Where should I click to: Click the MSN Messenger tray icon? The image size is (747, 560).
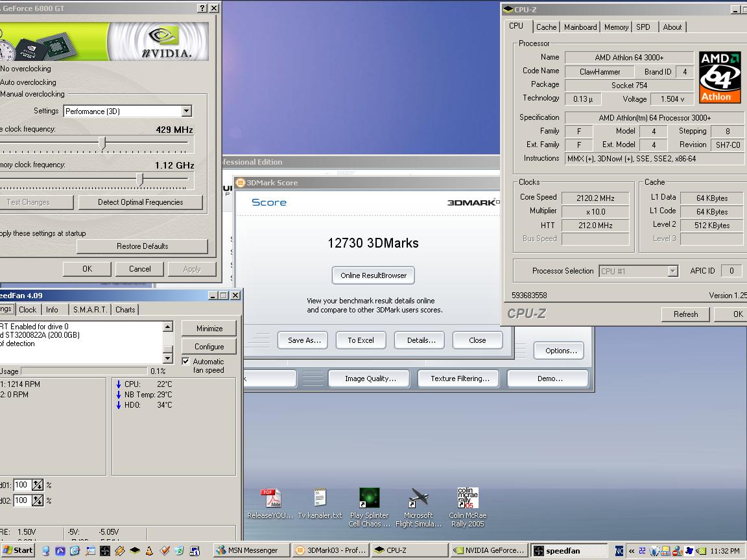click(x=678, y=551)
